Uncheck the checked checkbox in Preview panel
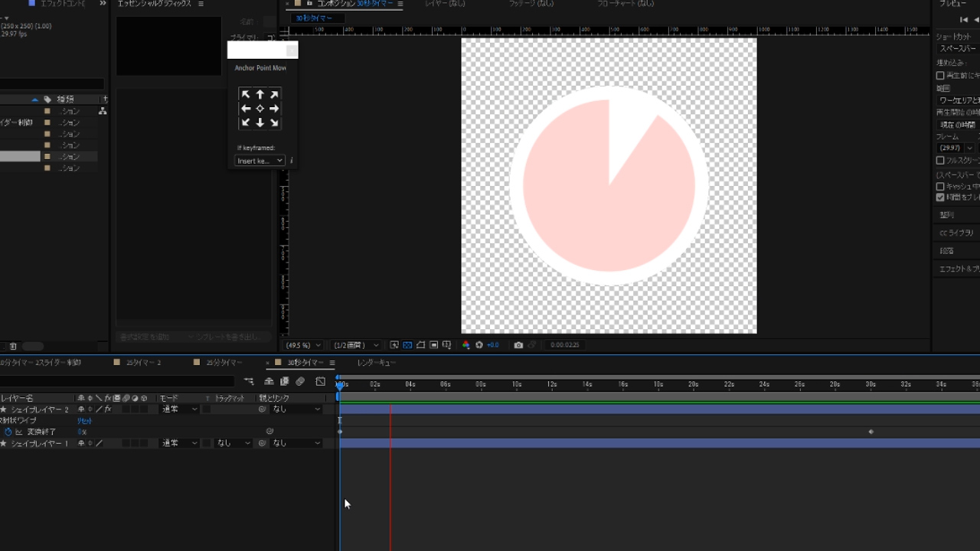The image size is (980, 551). click(940, 197)
